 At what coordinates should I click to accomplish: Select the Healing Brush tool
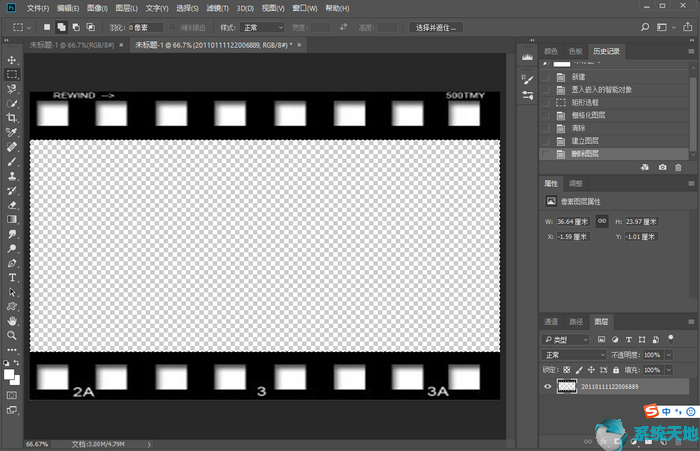(x=12, y=147)
